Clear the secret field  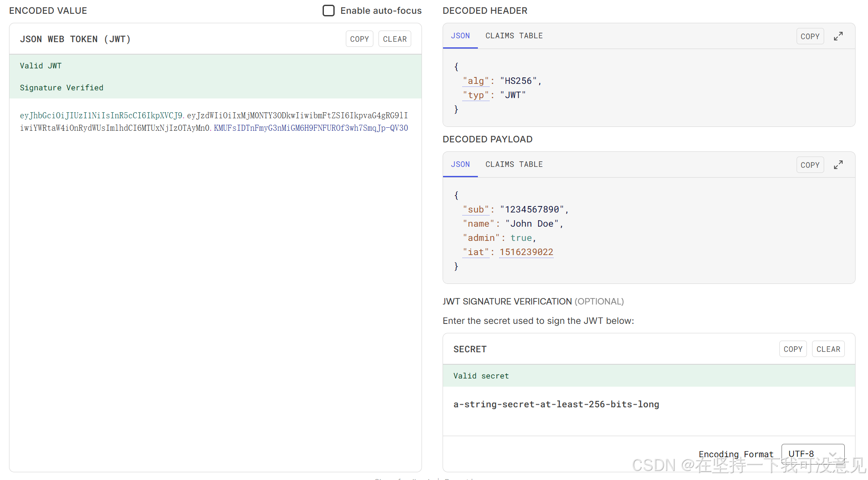pyautogui.click(x=828, y=349)
